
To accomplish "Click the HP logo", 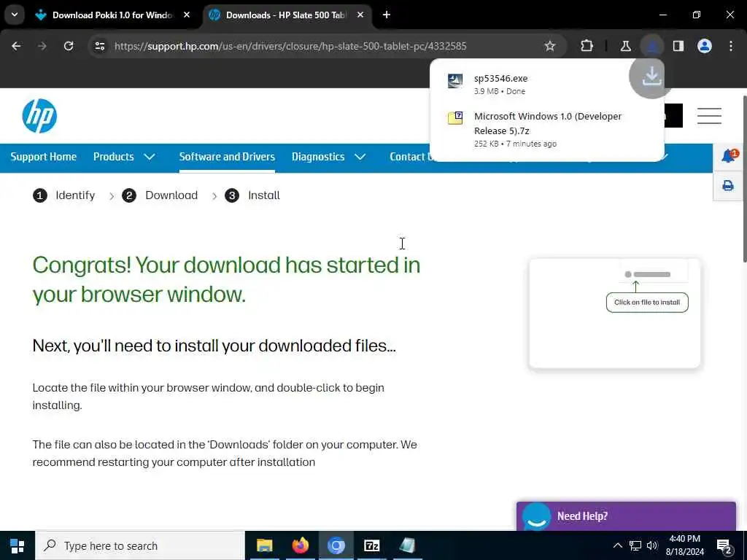I will pos(39,116).
